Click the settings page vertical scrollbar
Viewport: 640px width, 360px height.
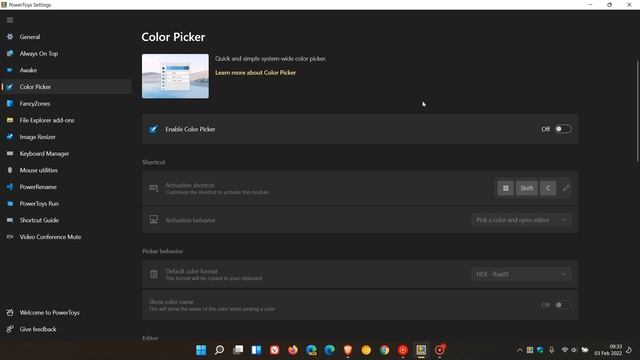click(638, 111)
